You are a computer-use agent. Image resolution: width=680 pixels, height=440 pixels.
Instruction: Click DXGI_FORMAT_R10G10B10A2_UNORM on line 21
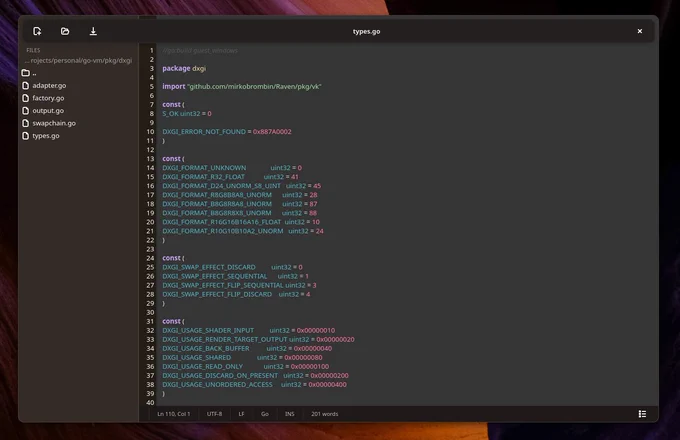coord(223,231)
